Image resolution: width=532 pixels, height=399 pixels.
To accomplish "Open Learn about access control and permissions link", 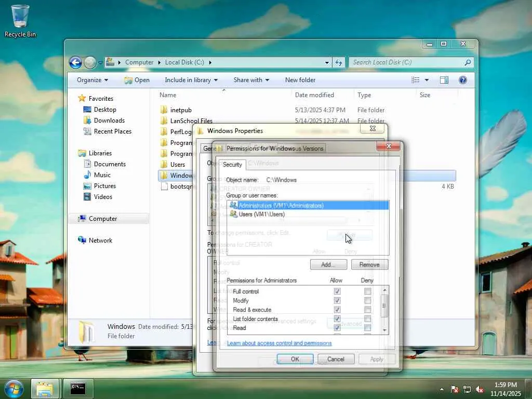I will 279,343.
